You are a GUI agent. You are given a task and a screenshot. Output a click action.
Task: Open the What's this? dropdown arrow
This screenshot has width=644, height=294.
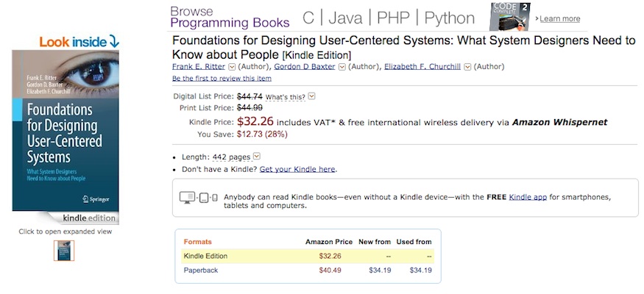click(x=311, y=96)
